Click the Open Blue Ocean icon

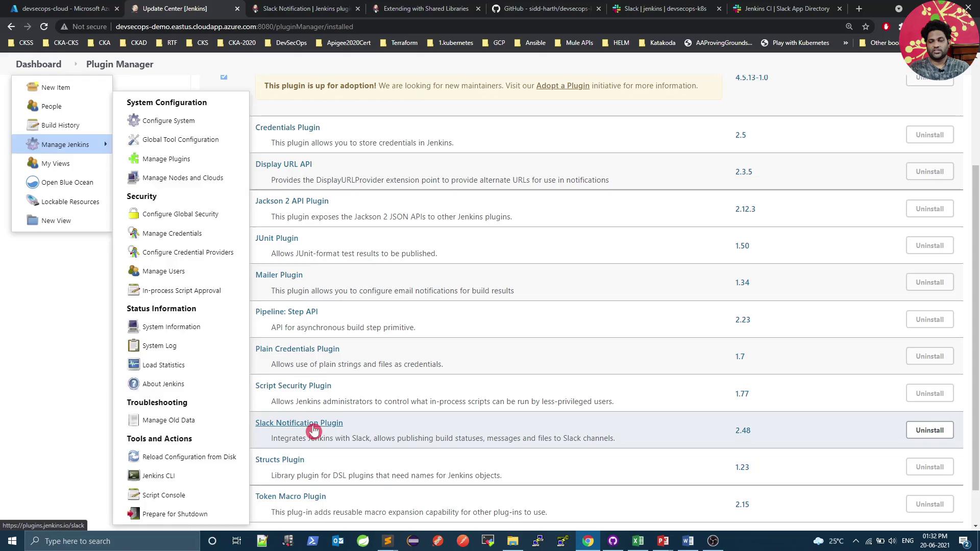pos(32,182)
